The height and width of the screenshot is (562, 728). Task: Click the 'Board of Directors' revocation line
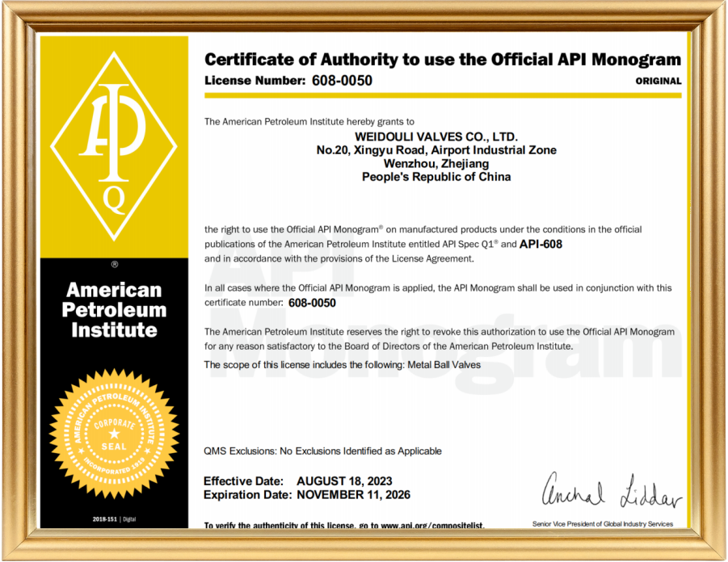click(x=389, y=346)
